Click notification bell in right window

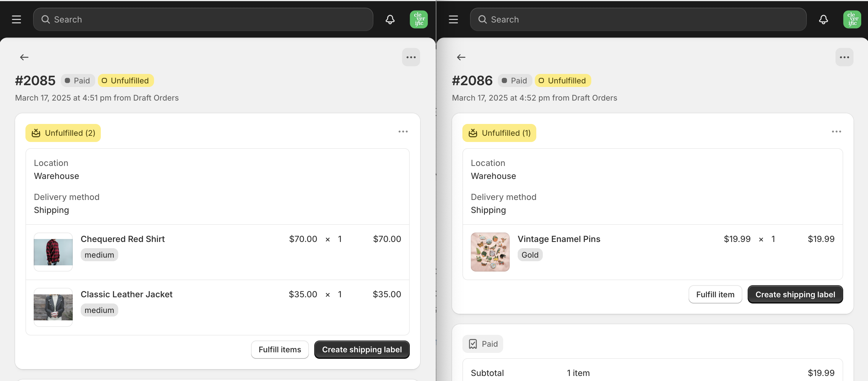pos(823,20)
